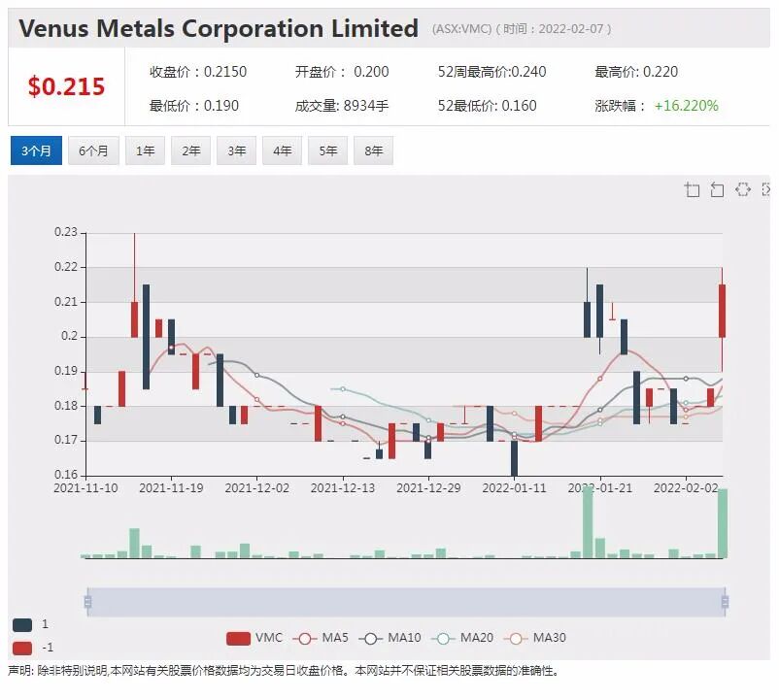Image resolution: width=779 pixels, height=700 pixels.
Task: Select the 3个月 time range tab
Action: tap(36, 150)
